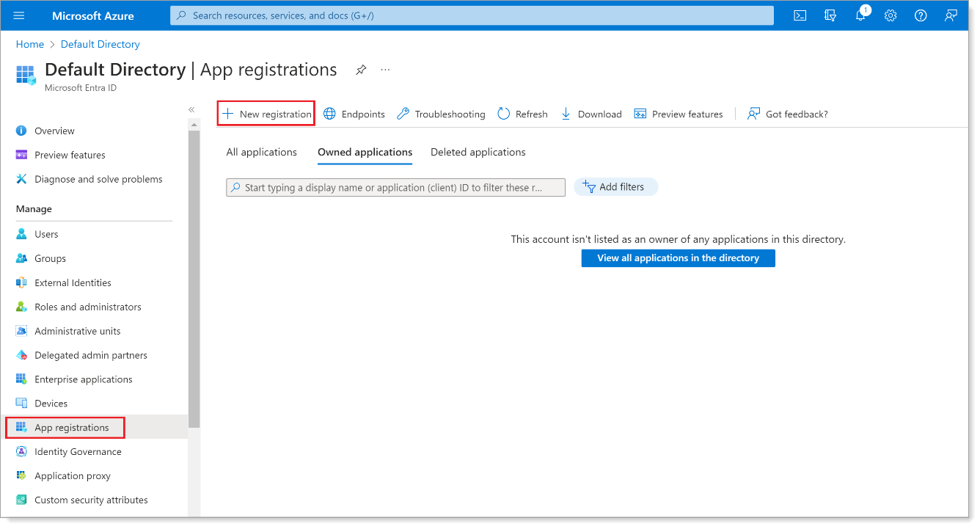Open Endpoints
This screenshot has width=980, height=529.
tap(354, 114)
